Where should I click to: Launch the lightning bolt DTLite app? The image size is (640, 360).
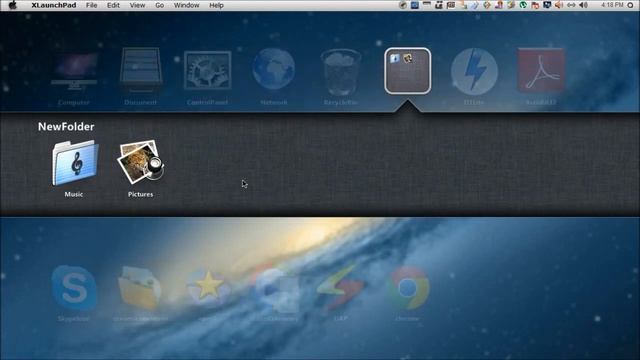coord(474,71)
